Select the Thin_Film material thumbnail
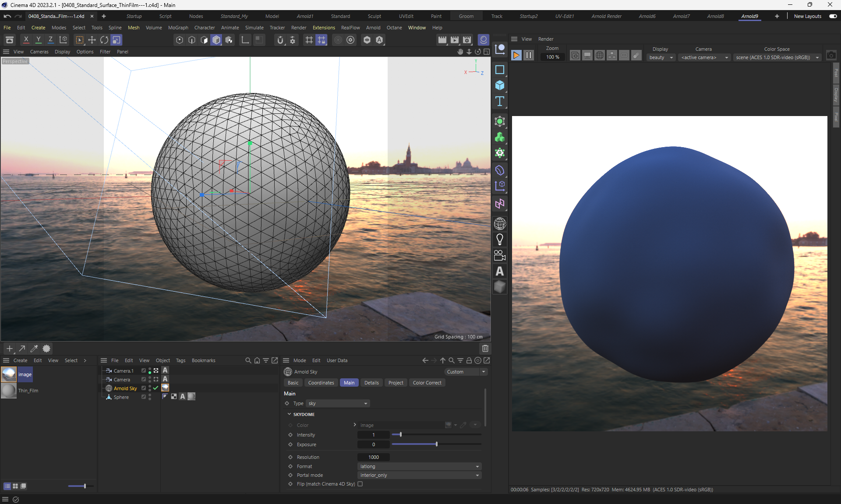This screenshot has height=504, width=841. [x=9, y=391]
